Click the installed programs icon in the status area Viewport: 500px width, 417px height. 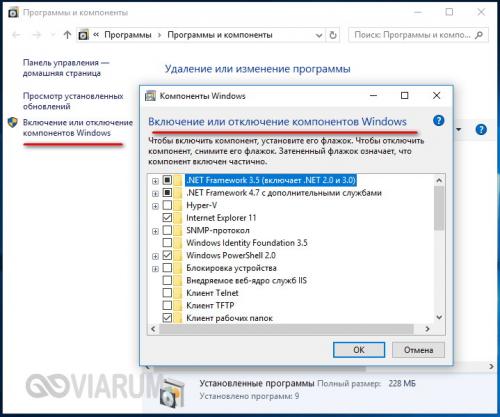coord(172,392)
